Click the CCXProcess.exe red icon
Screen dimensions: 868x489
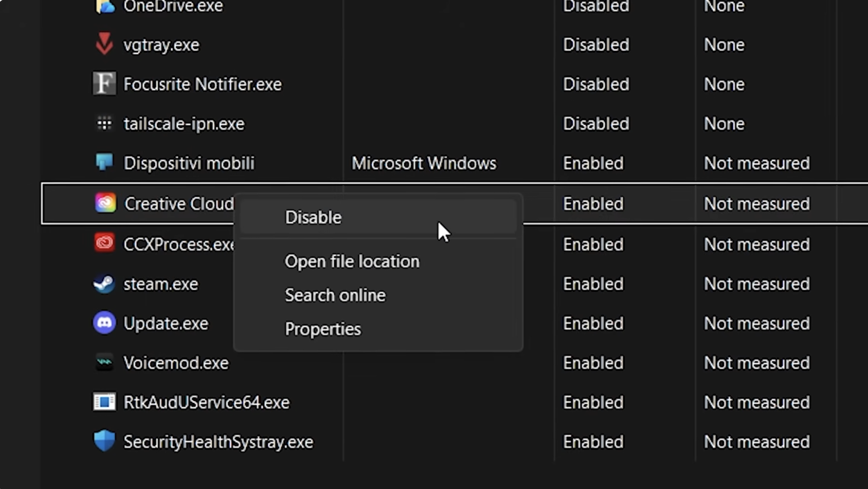(x=104, y=243)
